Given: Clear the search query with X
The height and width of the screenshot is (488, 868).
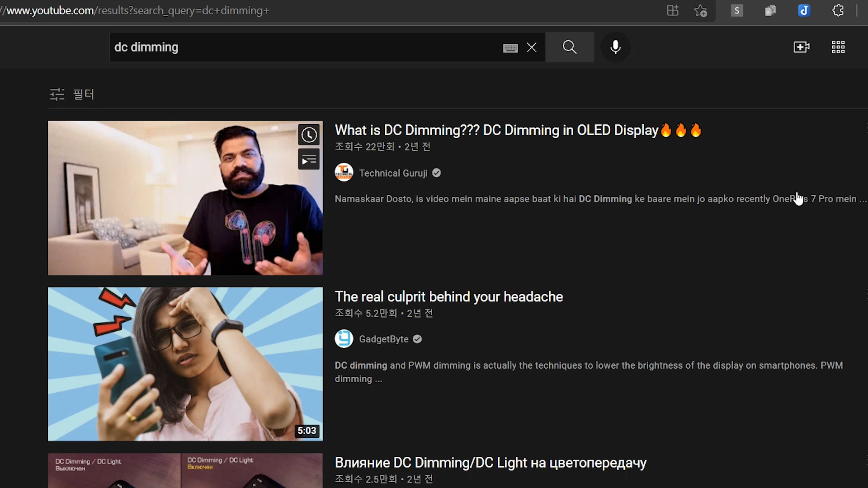Looking at the screenshot, I should pos(532,47).
